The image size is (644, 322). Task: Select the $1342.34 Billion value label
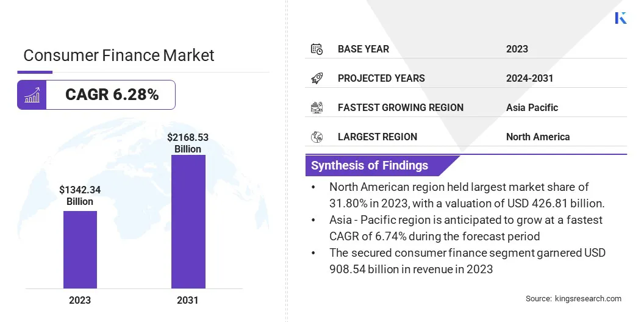[x=80, y=196]
